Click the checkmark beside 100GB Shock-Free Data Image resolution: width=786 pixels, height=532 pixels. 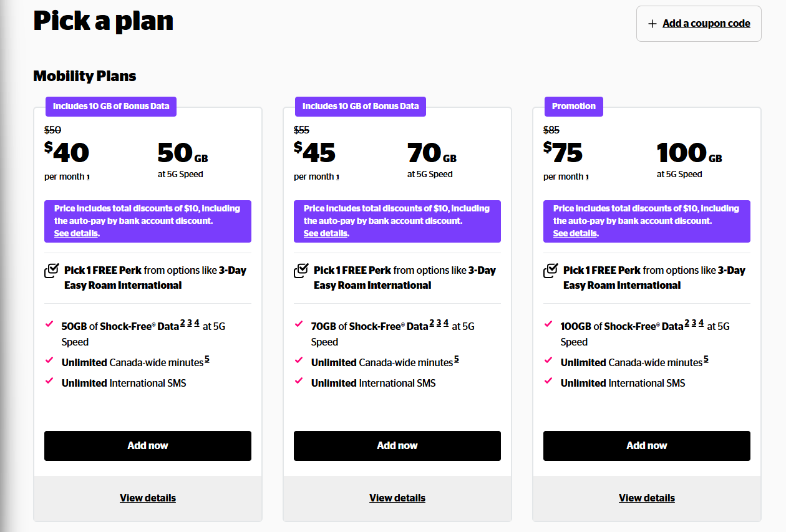click(548, 324)
